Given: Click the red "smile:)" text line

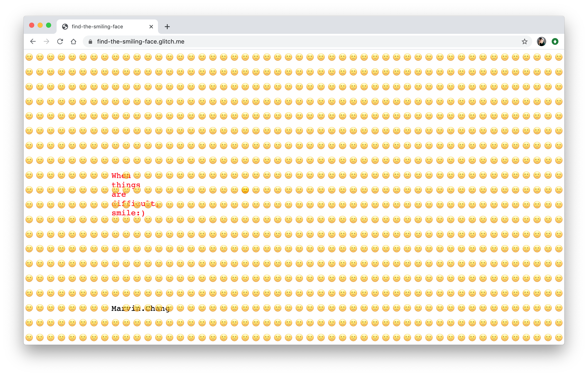Looking at the screenshot, I should 128,213.
